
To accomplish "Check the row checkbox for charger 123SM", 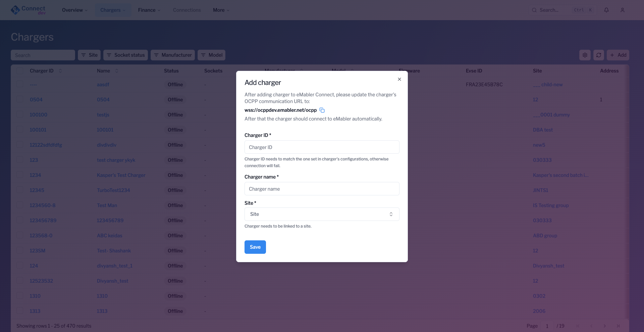I will [x=19, y=250].
